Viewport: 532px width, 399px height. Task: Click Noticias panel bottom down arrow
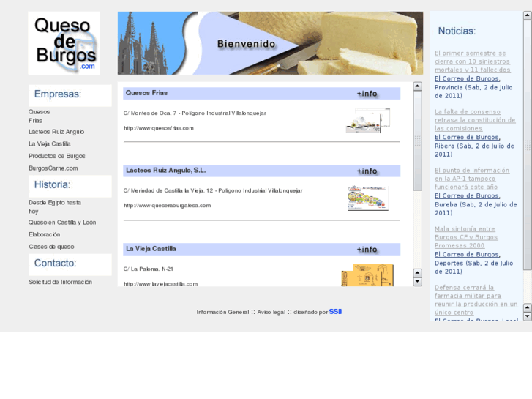coord(528,316)
